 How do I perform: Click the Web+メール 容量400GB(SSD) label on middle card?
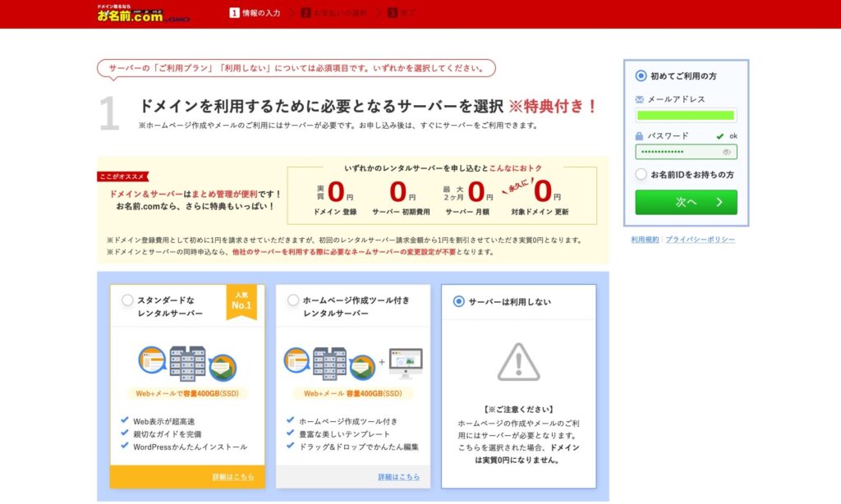(x=353, y=393)
